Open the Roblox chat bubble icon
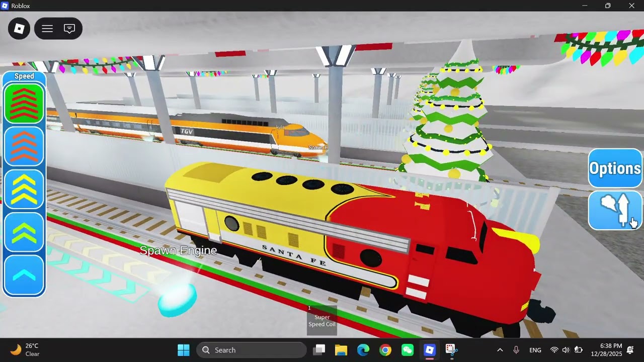 pos(69,29)
